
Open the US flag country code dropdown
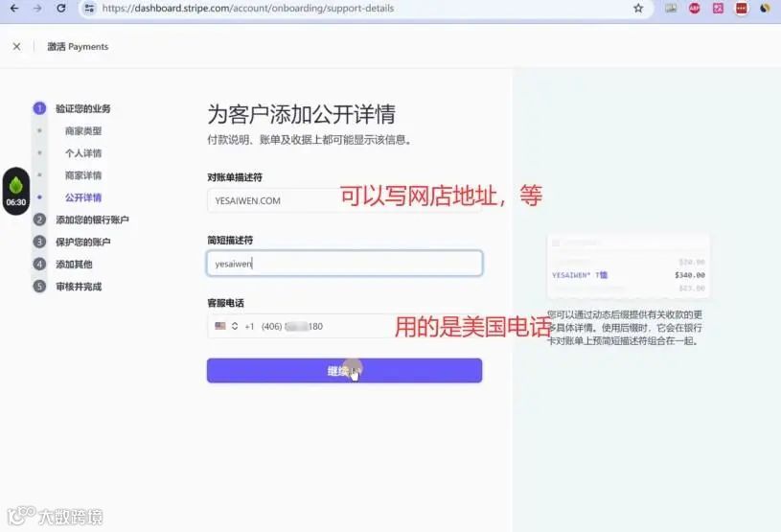(226, 326)
